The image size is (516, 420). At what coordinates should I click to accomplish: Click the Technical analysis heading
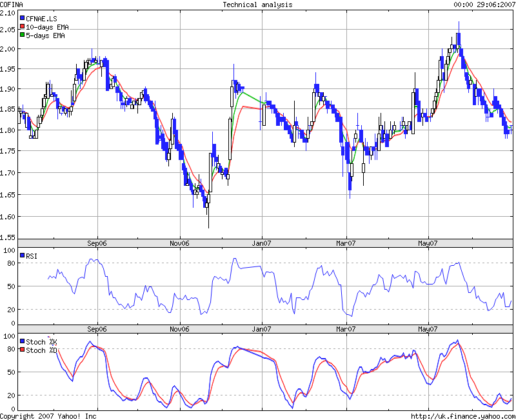coord(257,5)
